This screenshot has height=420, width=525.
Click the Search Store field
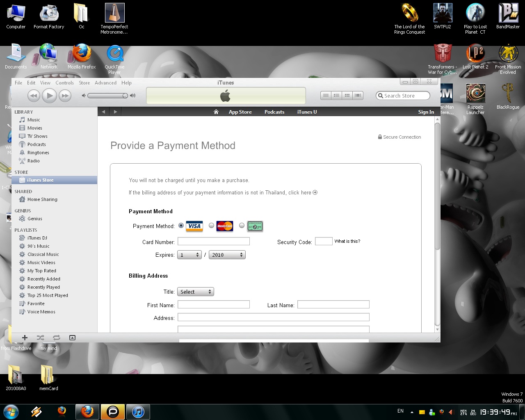coord(403,96)
